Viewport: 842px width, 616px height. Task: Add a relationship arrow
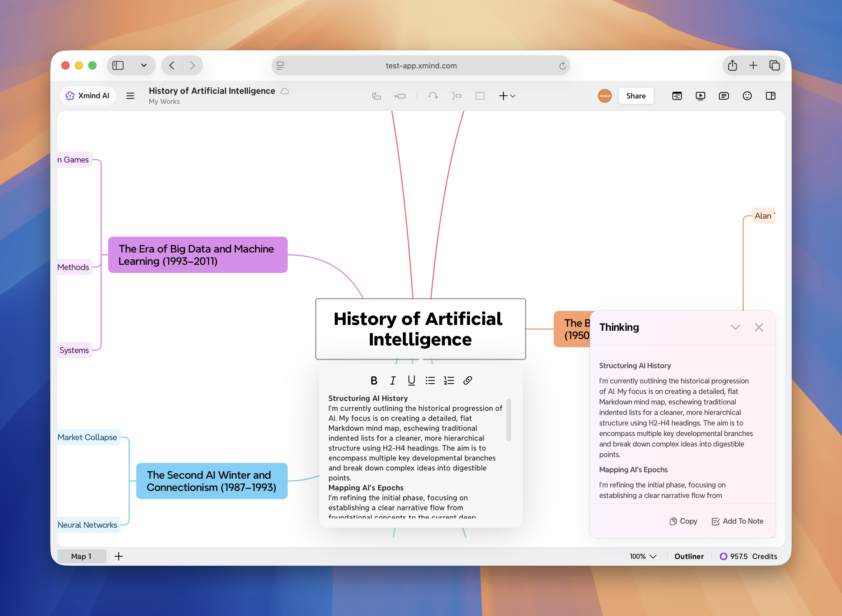[433, 96]
